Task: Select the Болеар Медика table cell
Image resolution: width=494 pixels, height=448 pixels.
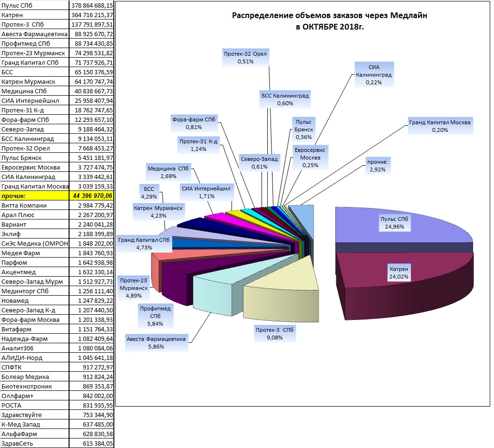Action: [34, 377]
